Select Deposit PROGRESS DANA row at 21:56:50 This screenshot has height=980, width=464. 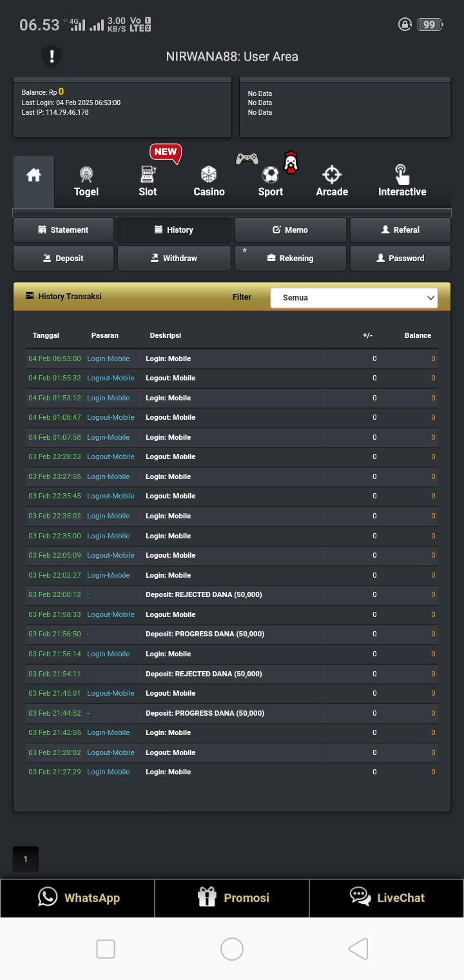pyautogui.click(x=232, y=634)
